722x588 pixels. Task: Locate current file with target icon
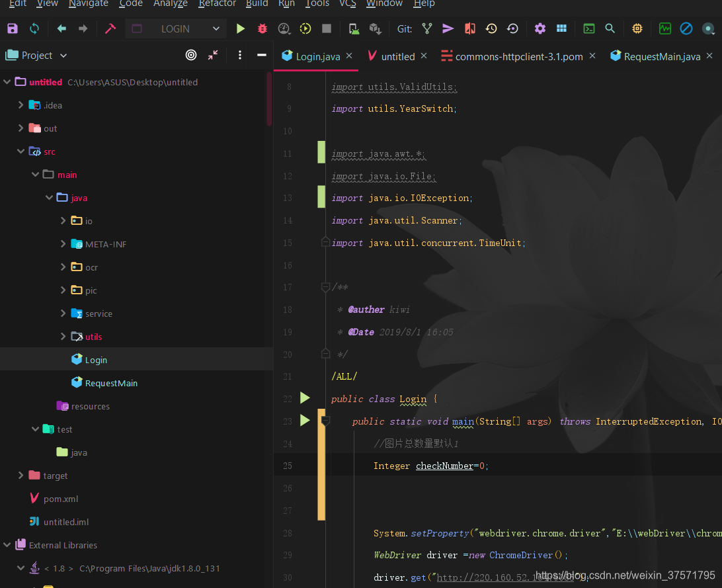click(191, 56)
